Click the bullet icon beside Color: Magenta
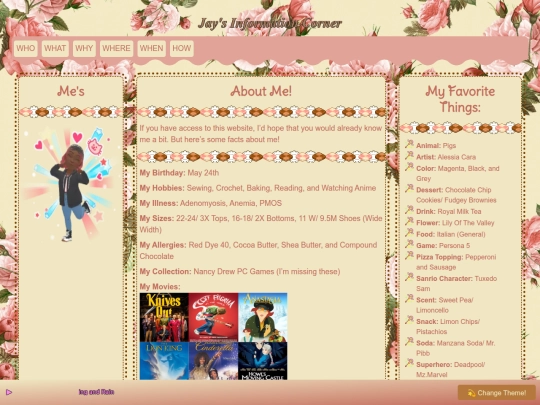The width and height of the screenshot is (540, 405). click(x=409, y=167)
